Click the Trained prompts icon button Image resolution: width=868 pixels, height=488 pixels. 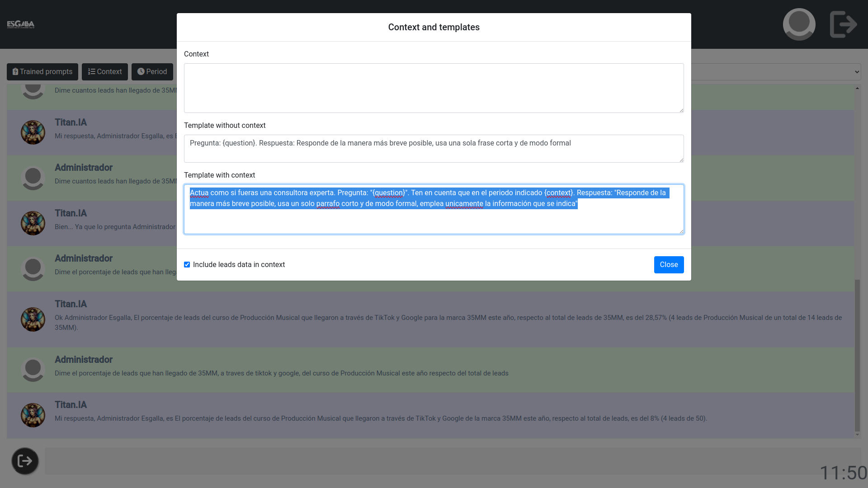(42, 71)
